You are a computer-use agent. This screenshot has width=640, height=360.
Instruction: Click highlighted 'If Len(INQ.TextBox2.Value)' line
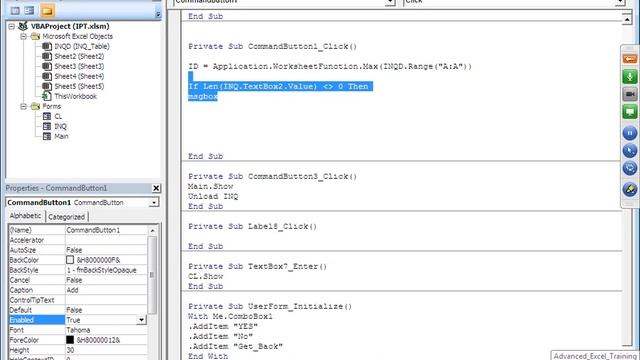coord(280,87)
